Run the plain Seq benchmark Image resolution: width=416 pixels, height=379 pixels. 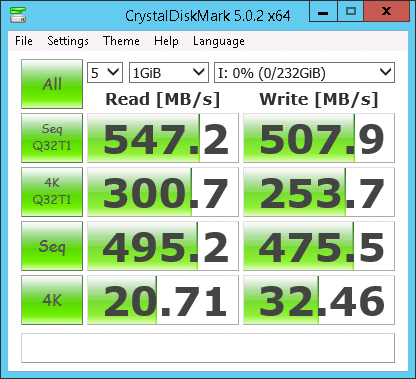pos(52,246)
